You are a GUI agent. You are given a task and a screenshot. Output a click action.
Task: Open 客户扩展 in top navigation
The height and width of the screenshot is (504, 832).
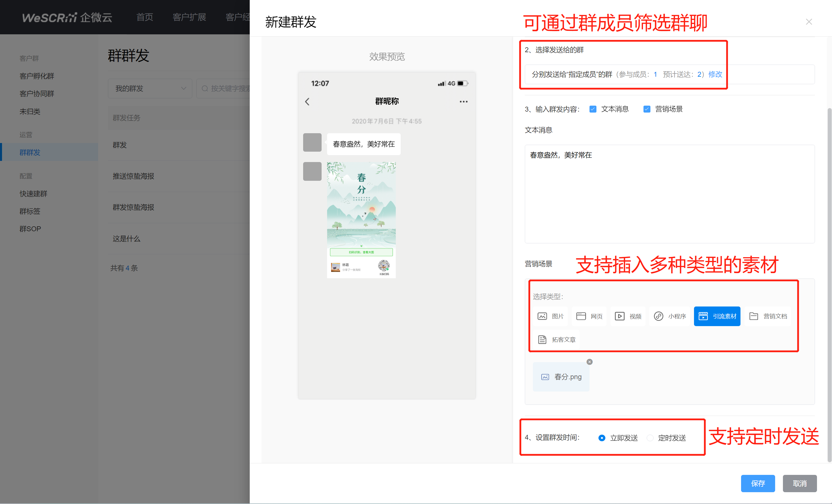click(x=189, y=17)
